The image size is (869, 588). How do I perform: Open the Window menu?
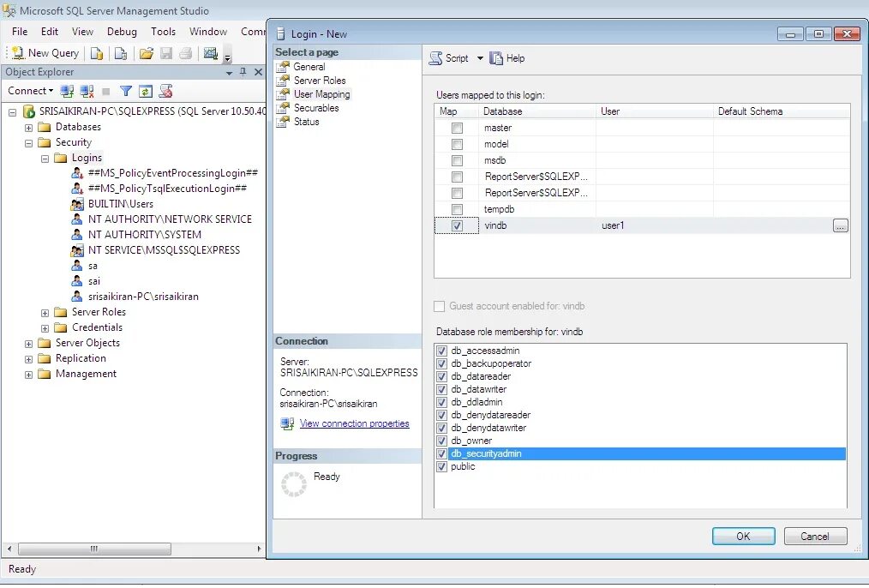[208, 32]
